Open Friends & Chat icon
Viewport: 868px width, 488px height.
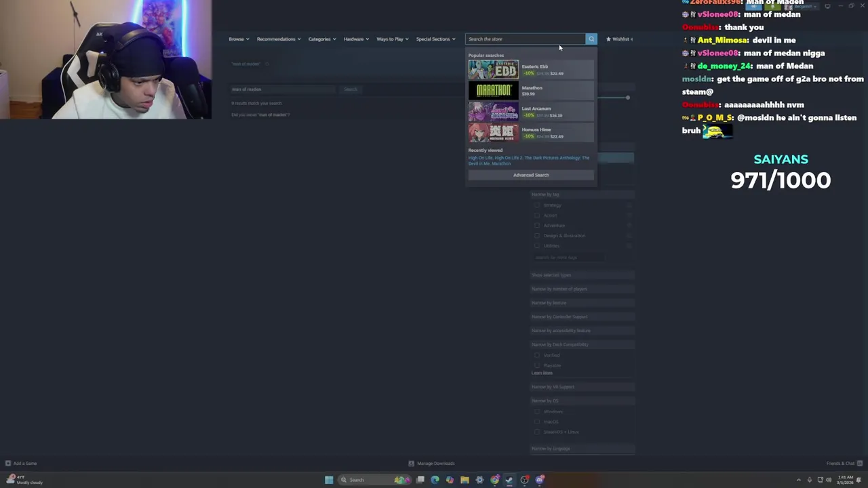[860, 464]
